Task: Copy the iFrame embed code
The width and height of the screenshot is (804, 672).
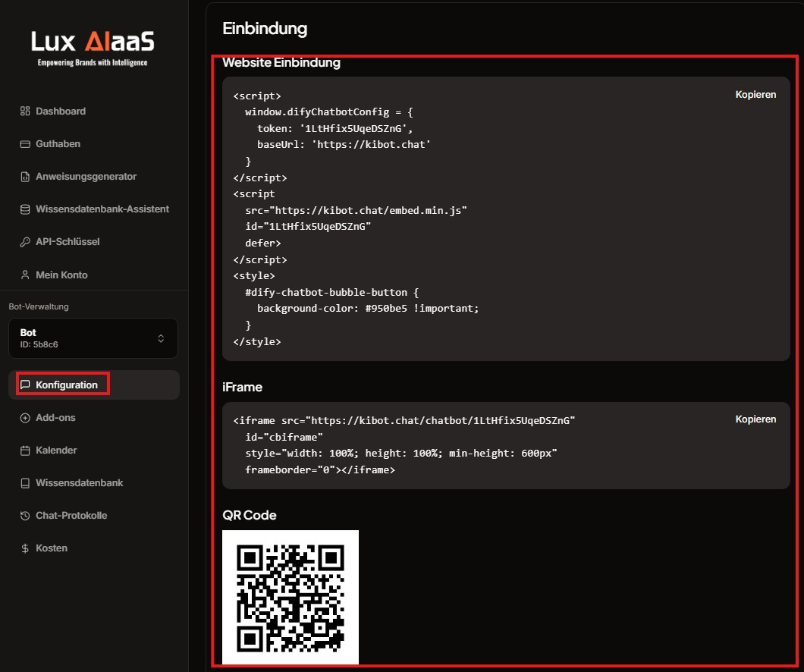Action: pos(755,419)
